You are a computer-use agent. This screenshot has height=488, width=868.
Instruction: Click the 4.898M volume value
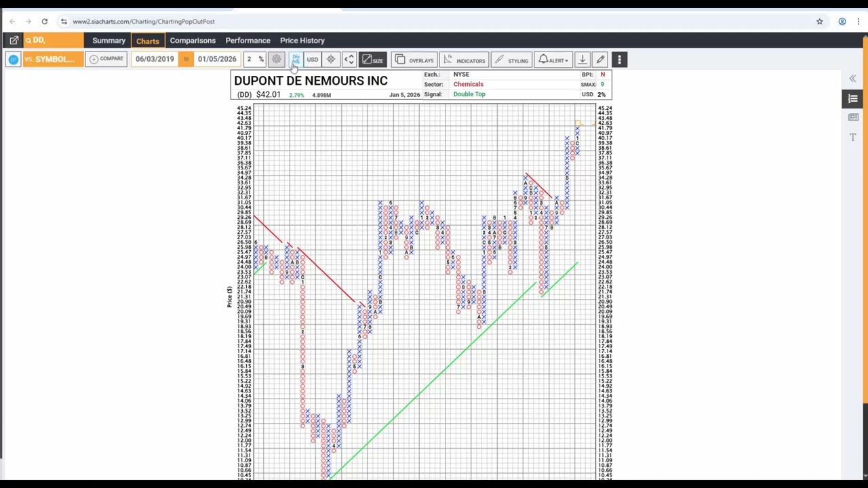(321, 95)
